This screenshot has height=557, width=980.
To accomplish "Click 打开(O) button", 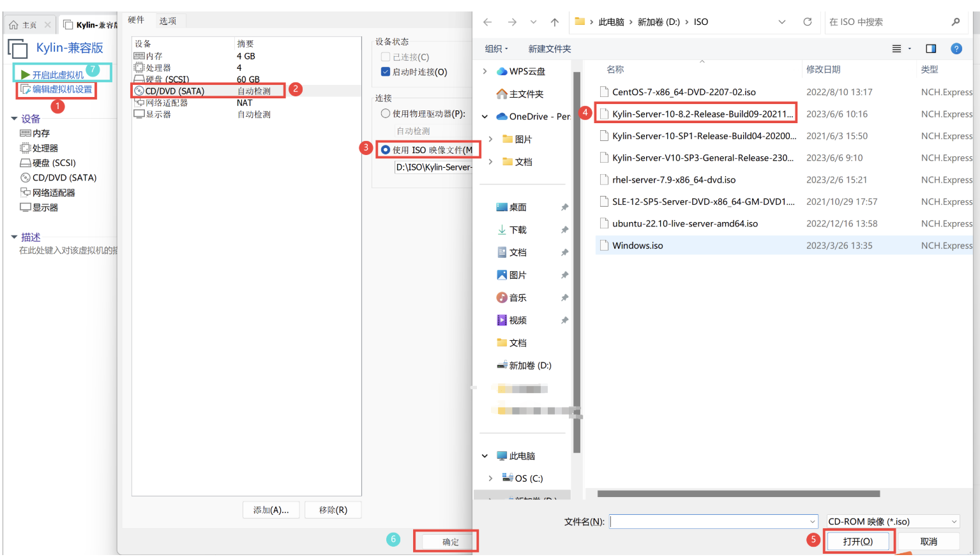I will (857, 541).
